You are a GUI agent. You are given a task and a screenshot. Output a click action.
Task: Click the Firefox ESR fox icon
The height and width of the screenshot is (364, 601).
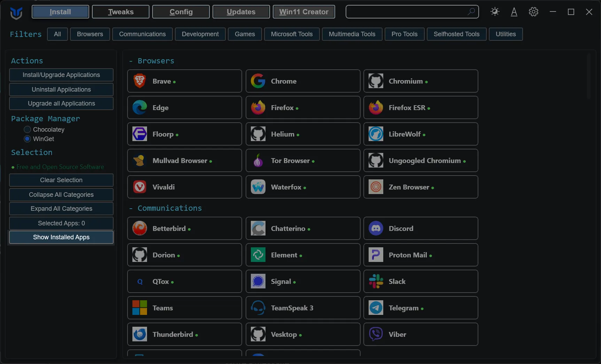[x=376, y=108]
